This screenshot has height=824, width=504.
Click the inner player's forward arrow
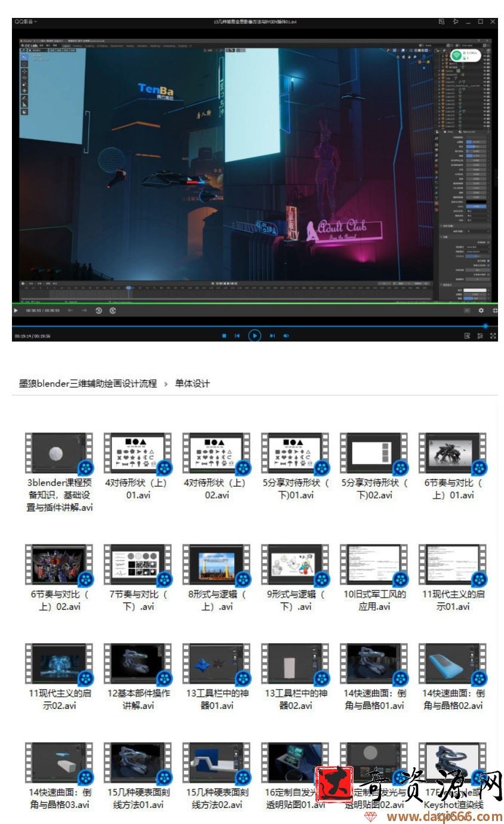tap(84, 310)
